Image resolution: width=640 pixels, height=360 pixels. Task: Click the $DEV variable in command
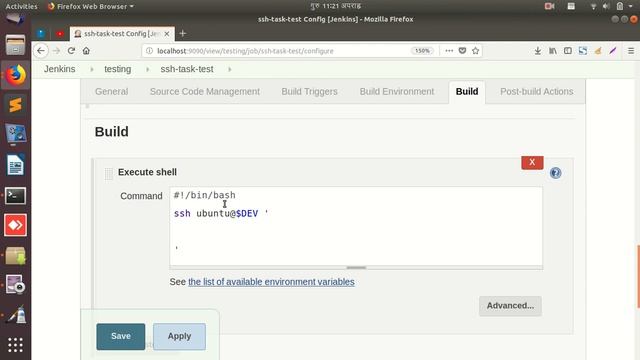247,213
